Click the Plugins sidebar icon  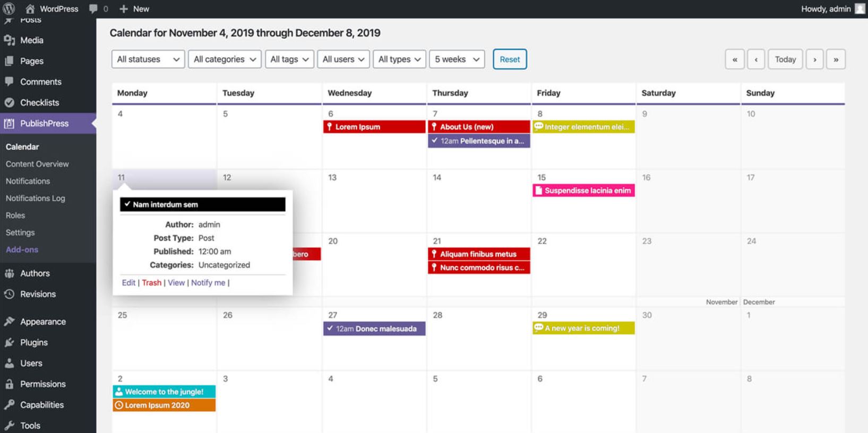9,342
